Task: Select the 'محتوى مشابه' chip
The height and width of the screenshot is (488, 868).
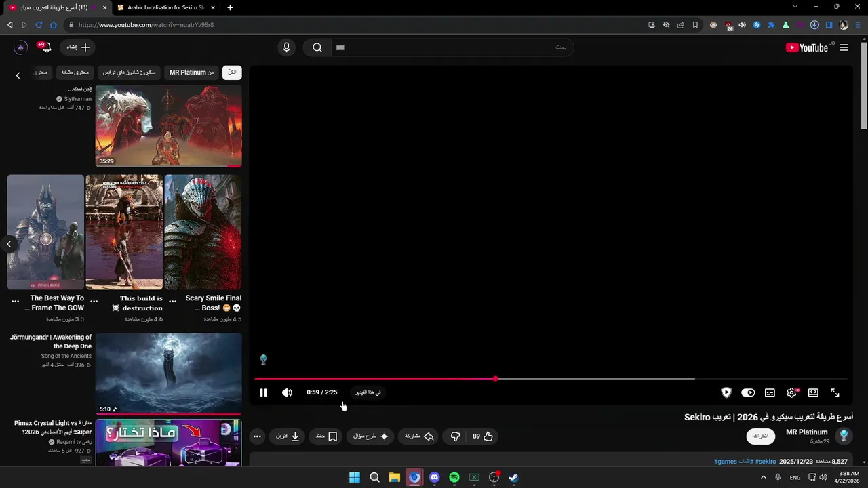Action: click(75, 73)
